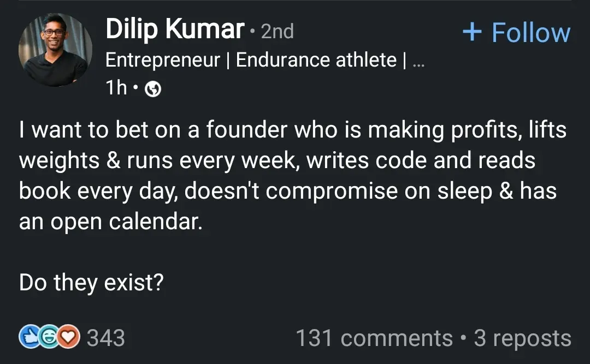Open the 343 reactions count

pos(106,338)
